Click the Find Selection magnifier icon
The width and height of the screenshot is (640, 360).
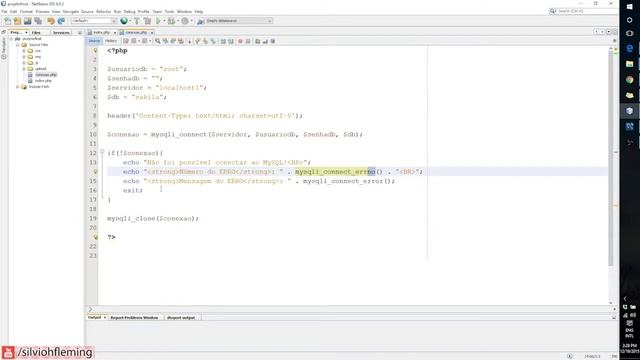click(x=158, y=41)
